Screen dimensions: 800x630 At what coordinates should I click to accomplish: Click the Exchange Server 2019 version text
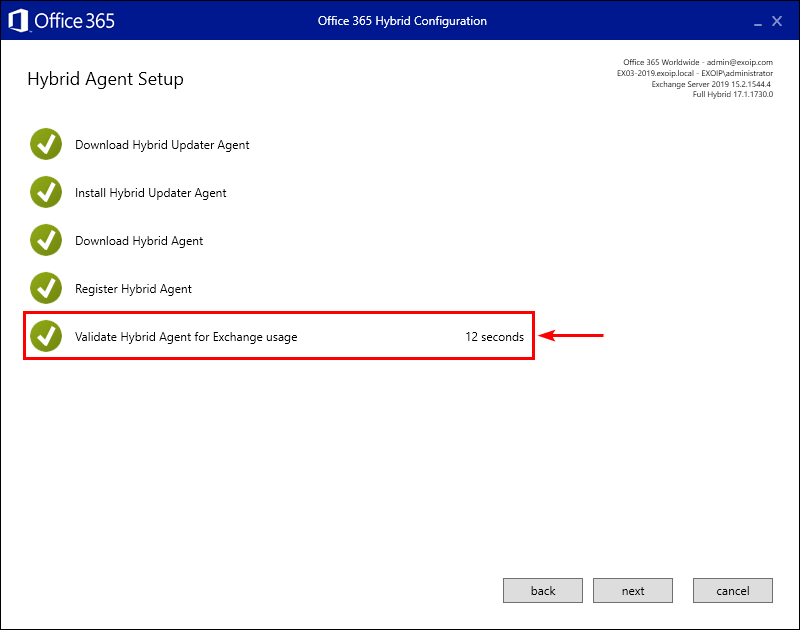(711, 84)
